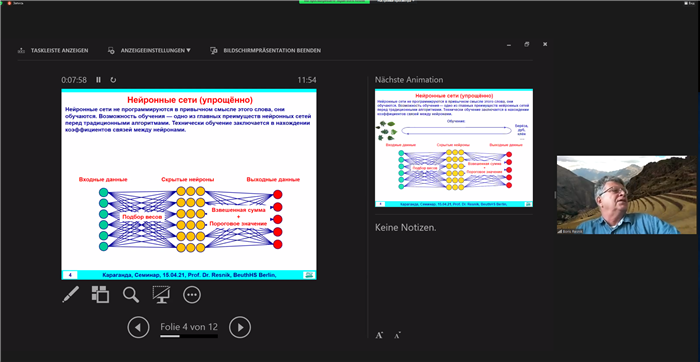Activate the zoom into slide magnifier
Image resolution: width=700 pixels, height=362 pixels.
[x=131, y=295]
